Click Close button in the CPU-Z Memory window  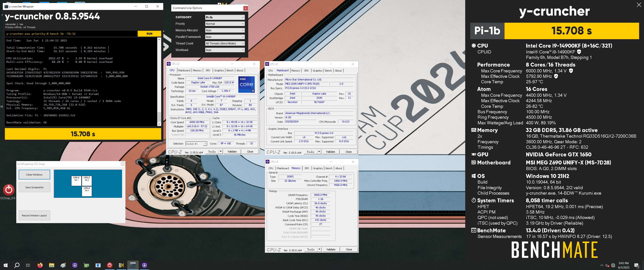(349, 249)
